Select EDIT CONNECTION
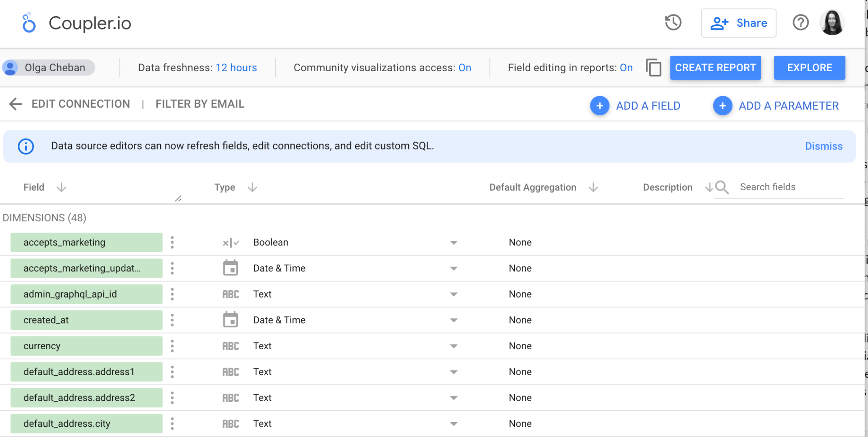 point(81,104)
